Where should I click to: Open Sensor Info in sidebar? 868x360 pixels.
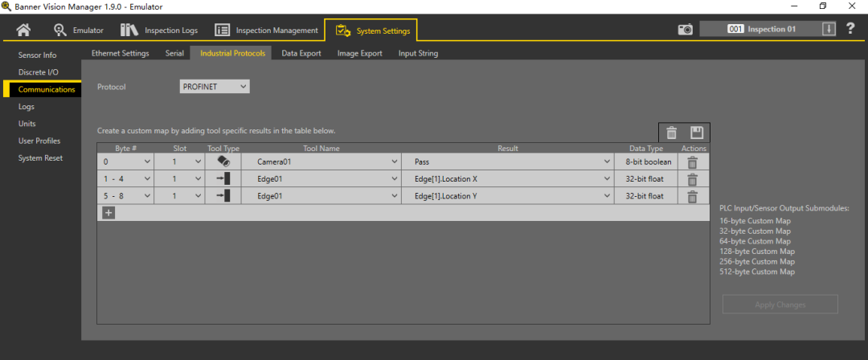click(38, 55)
